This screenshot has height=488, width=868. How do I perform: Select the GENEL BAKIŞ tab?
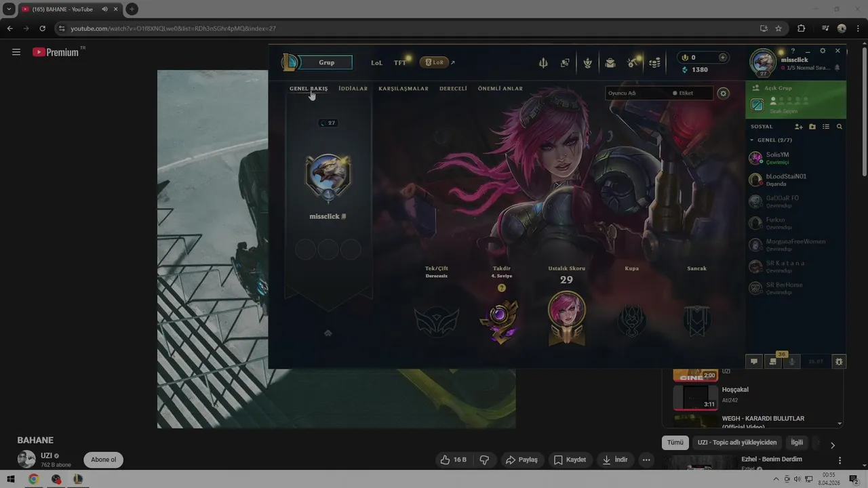[x=309, y=89]
